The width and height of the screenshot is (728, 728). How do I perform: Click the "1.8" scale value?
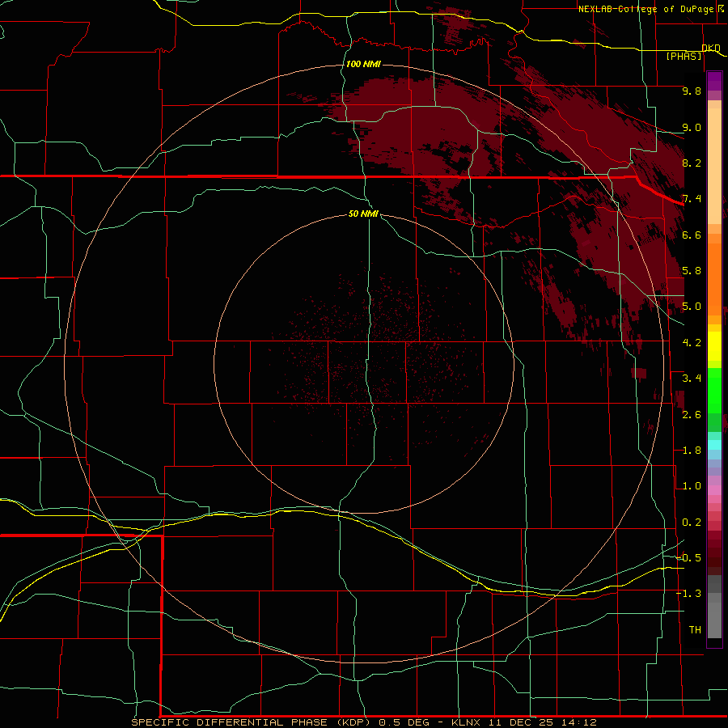tap(692, 451)
